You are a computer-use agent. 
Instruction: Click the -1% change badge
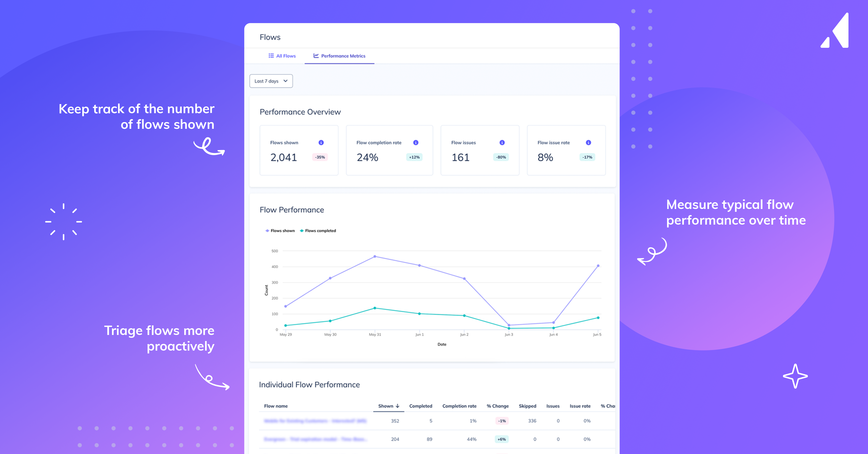tap(502, 421)
